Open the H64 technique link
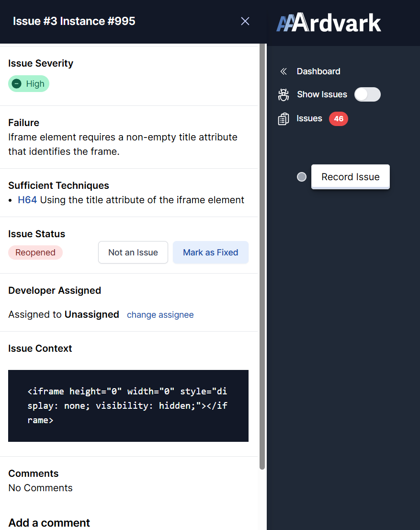 [27, 200]
